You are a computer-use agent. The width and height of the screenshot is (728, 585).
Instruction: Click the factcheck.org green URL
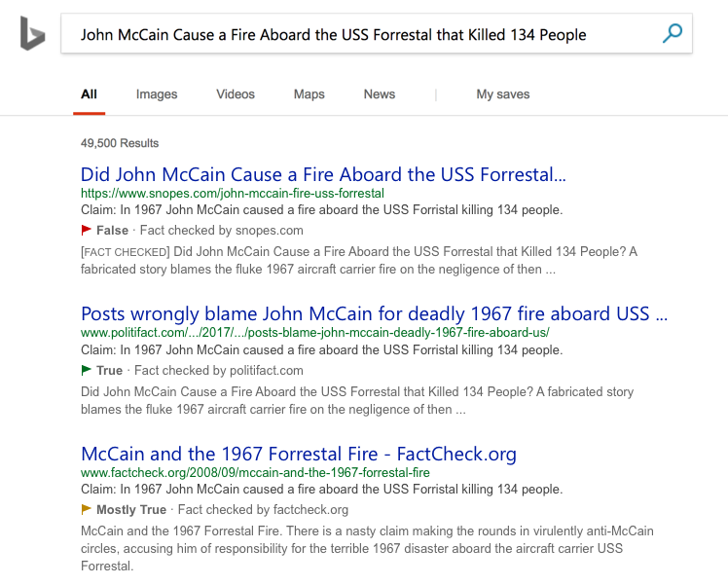(x=255, y=473)
